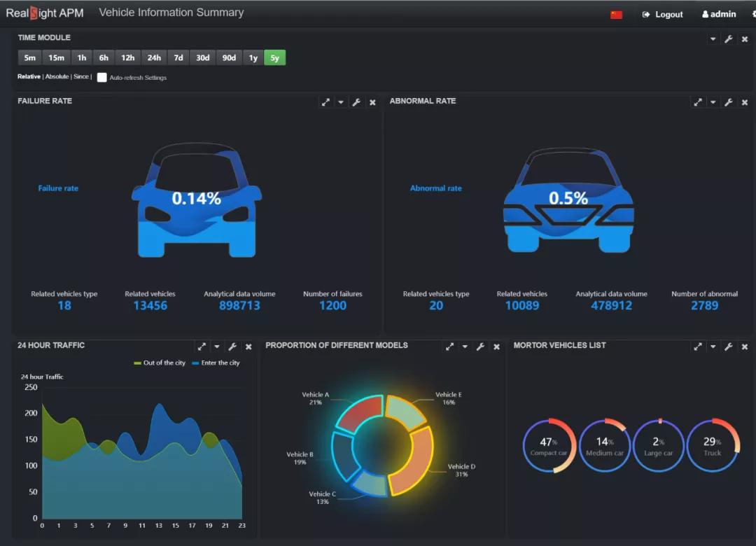Image resolution: width=756 pixels, height=546 pixels.
Task: Select the 24h time range
Action: point(154,57)
